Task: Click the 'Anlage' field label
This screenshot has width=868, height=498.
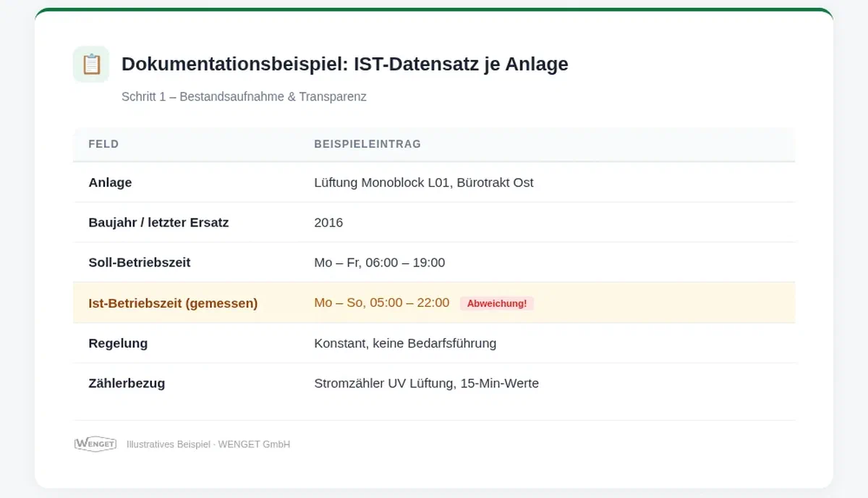Action: 110,182
